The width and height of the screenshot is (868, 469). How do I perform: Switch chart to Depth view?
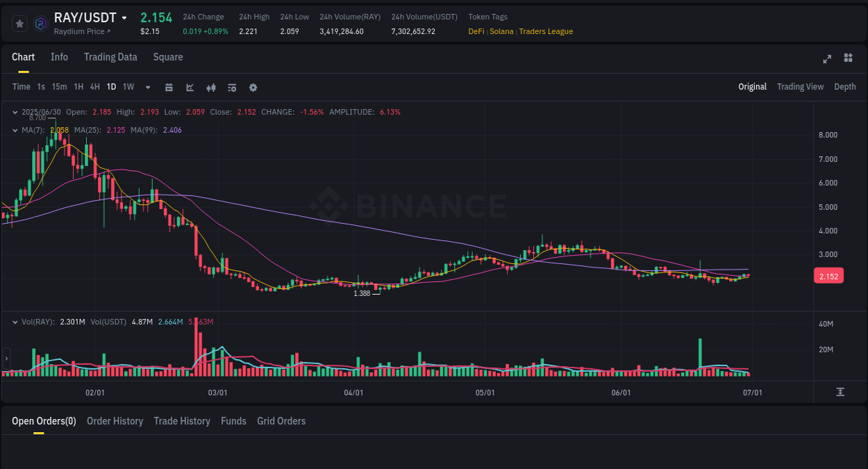pos(844,87)
